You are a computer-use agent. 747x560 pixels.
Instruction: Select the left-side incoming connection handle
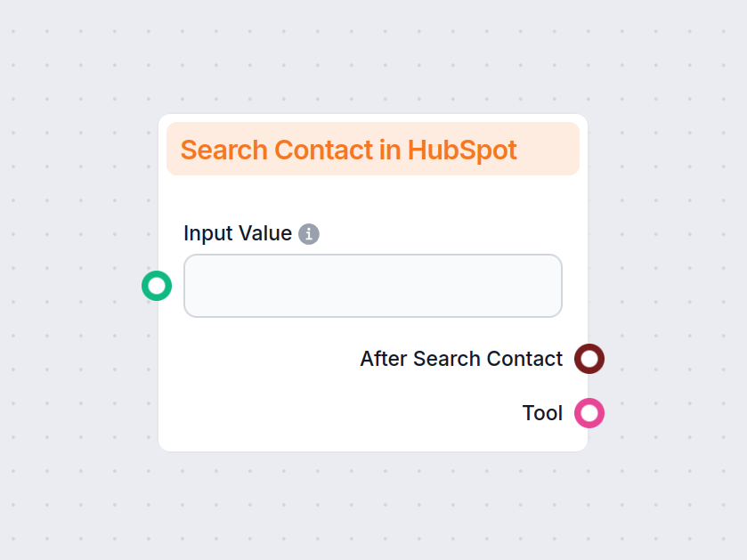157,286
